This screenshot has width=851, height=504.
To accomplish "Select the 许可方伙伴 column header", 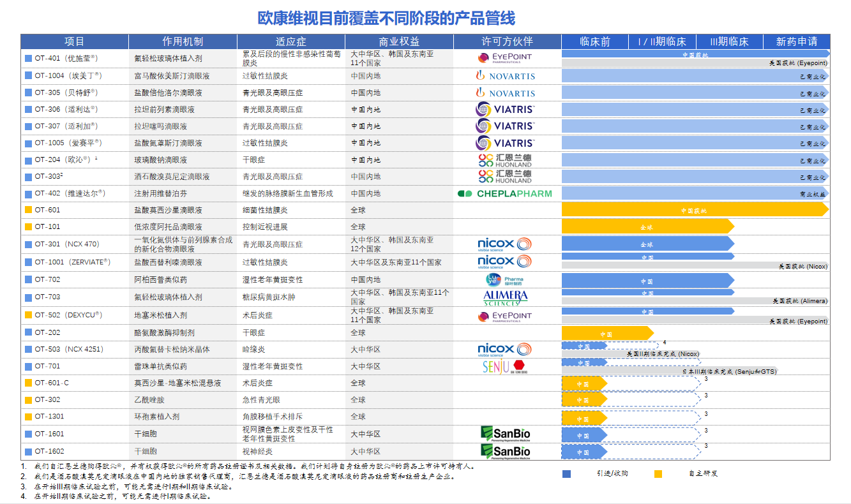I will coord(507,41).
